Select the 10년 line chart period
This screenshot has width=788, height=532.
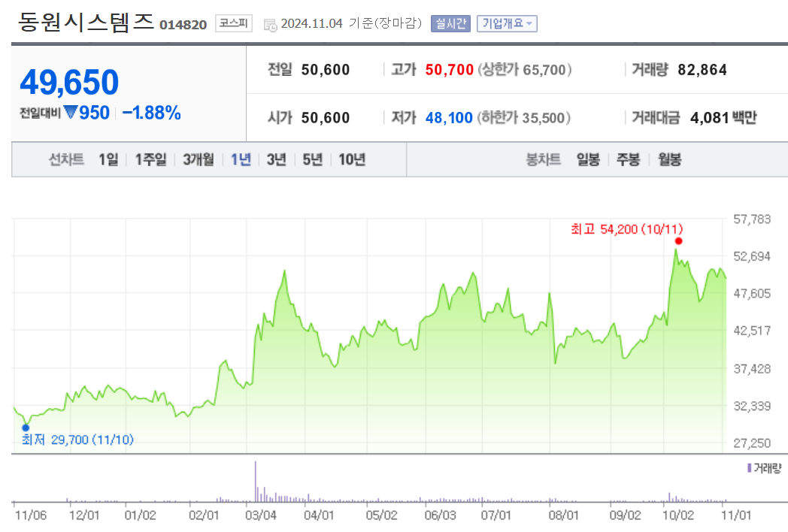click(352, 160)
